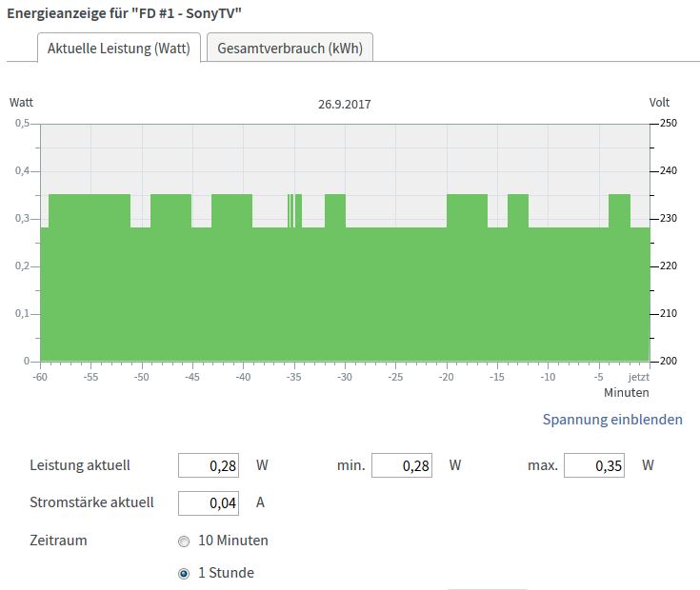Image resolution: width=700 pixels, height=590 pixels.
Task: Click the Watt axis title
Action: pyautogui.click(x=21, y=102)
